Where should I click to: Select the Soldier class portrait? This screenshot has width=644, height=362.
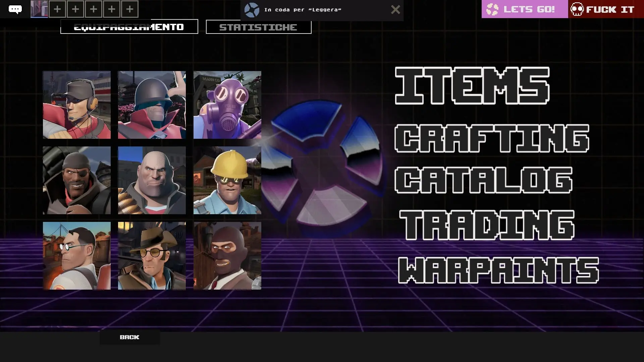[x=152, y=105]
